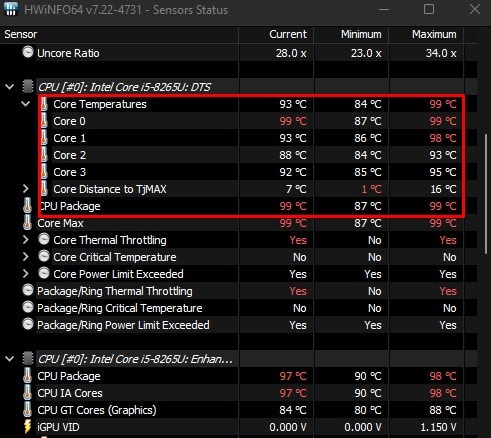Image resolution: width=491 pixels, height=438 pixels.
Task: Maximize the HWiNFO64 Sensors Status window
Action: 429,9
